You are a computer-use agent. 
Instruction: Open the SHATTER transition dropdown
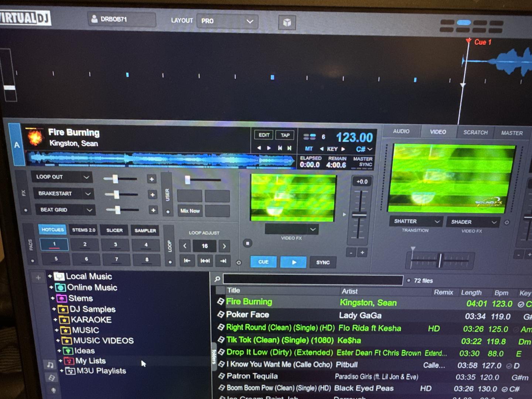click(416, 221)
